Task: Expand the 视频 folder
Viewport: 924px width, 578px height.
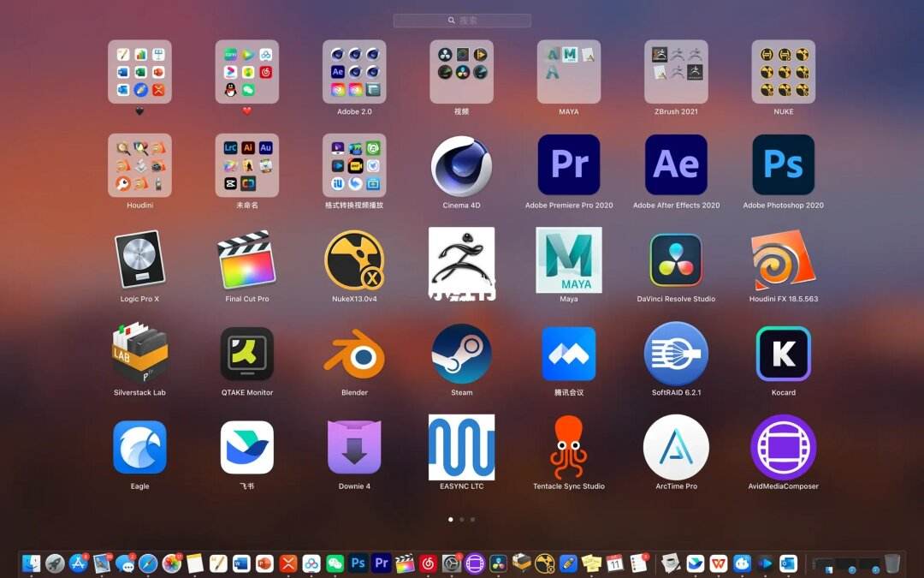Action: click(461, 71)
